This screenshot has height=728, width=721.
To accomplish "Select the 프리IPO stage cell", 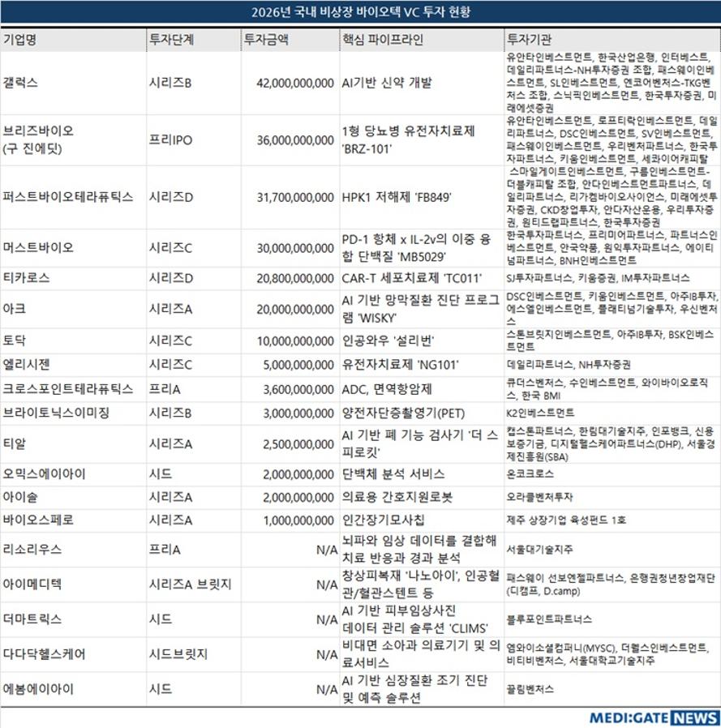I will tap(170, 139).
